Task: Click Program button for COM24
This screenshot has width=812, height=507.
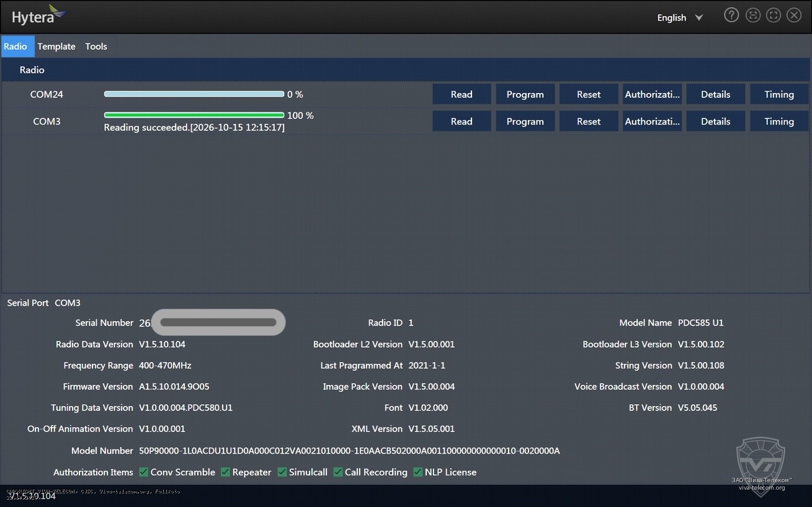Action: 525,94
